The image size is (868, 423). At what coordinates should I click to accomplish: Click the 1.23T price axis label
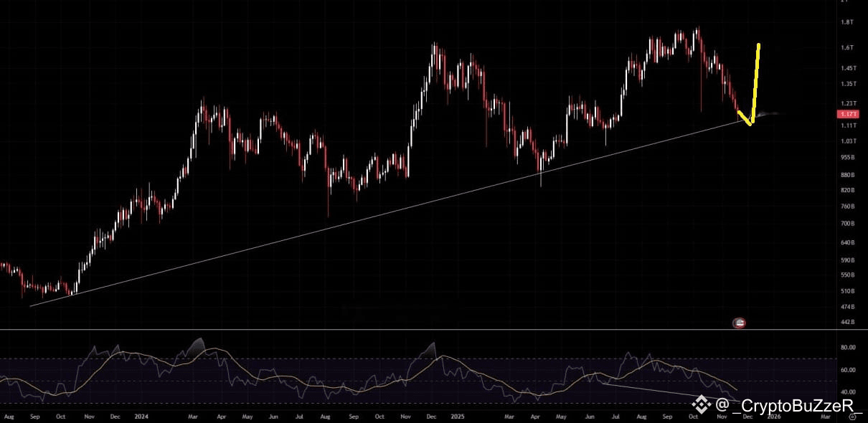848,103
